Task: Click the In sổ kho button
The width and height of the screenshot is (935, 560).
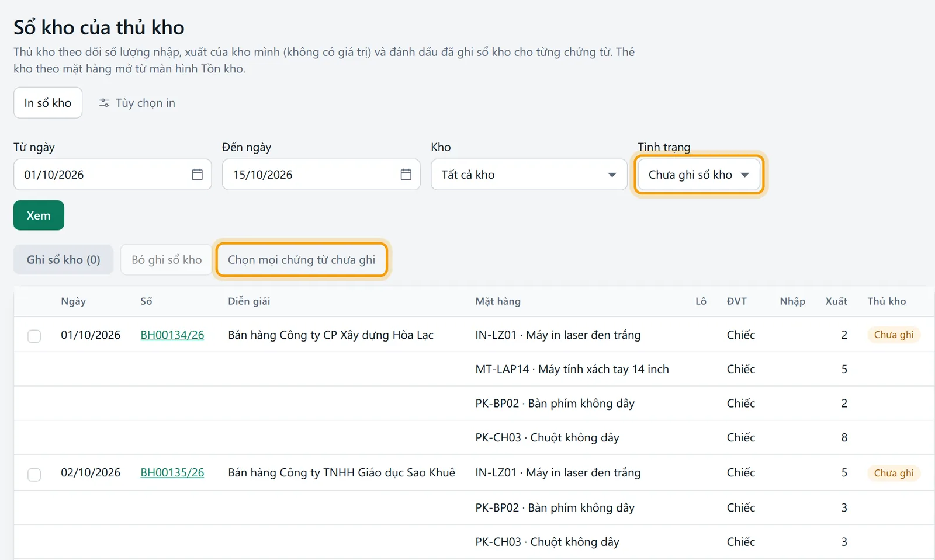Action: coord(48,103)
